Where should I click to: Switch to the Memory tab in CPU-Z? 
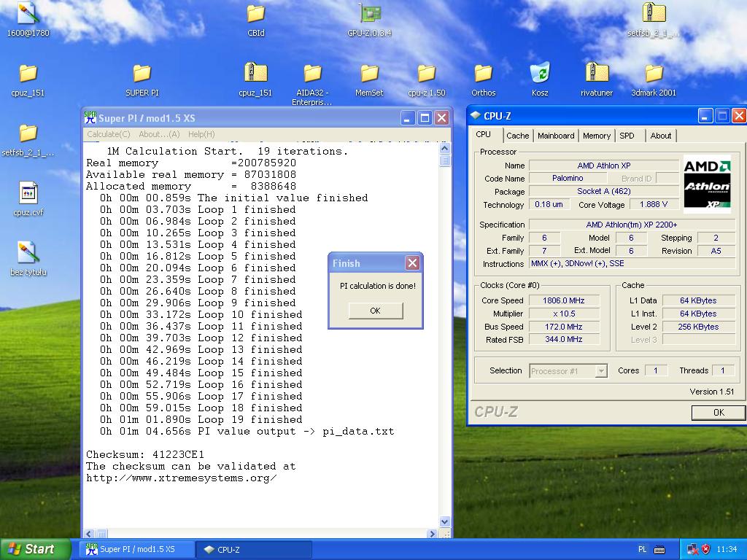pos(597,136)
